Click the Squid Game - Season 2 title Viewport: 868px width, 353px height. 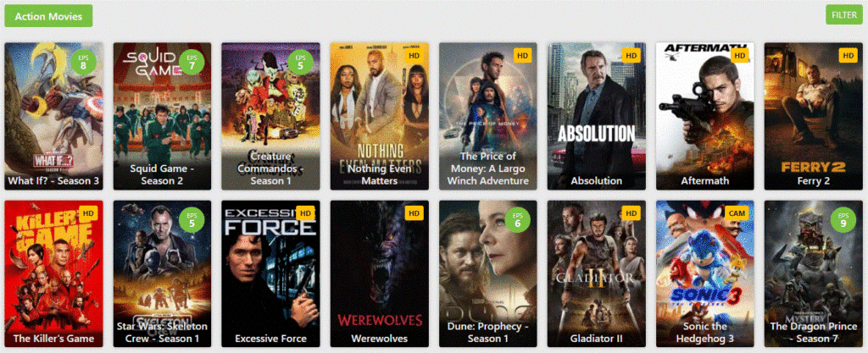162,174
